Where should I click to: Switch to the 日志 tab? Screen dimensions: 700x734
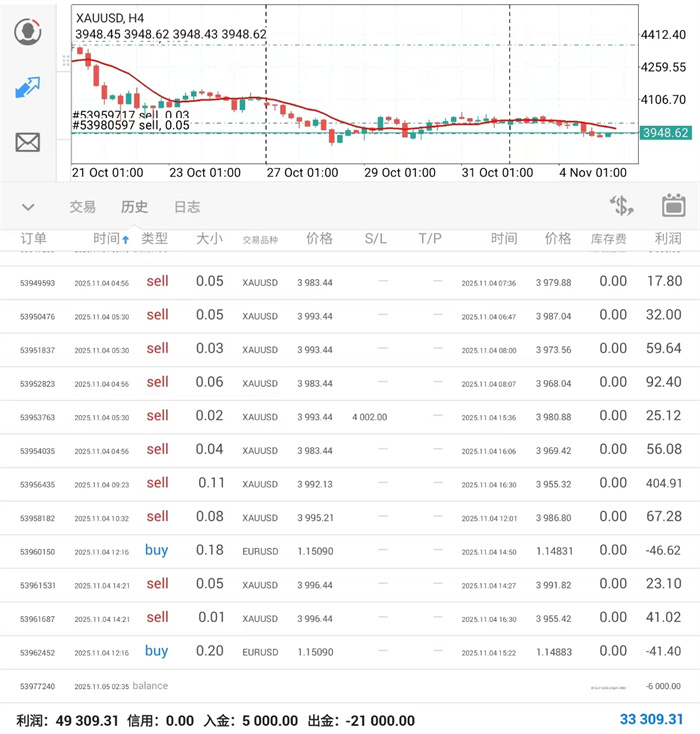click(x=187, y=207)
